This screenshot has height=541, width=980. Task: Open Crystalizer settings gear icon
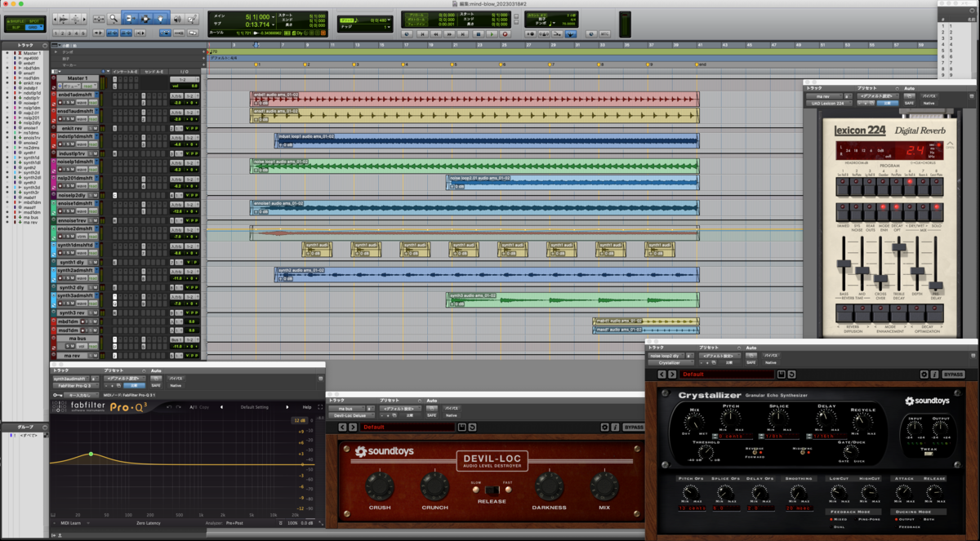pos(924,375)
